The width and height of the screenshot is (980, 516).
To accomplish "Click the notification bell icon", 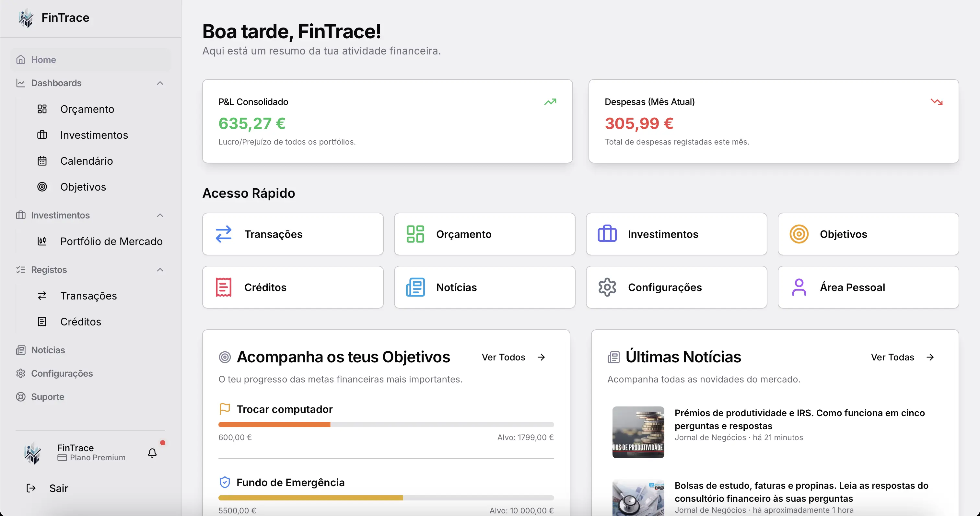I will coord(152,453).
